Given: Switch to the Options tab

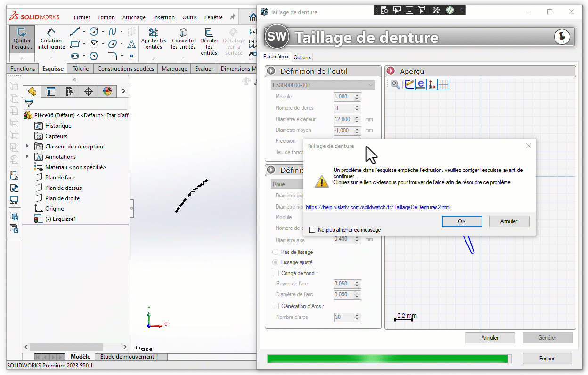Looking at the screenshot, I should (302, 57).
